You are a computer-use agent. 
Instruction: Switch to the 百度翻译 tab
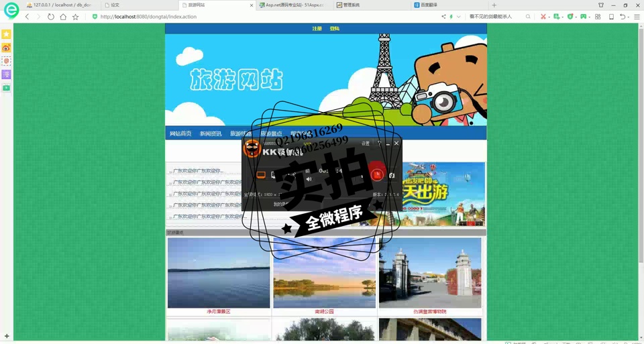point(449,5)
